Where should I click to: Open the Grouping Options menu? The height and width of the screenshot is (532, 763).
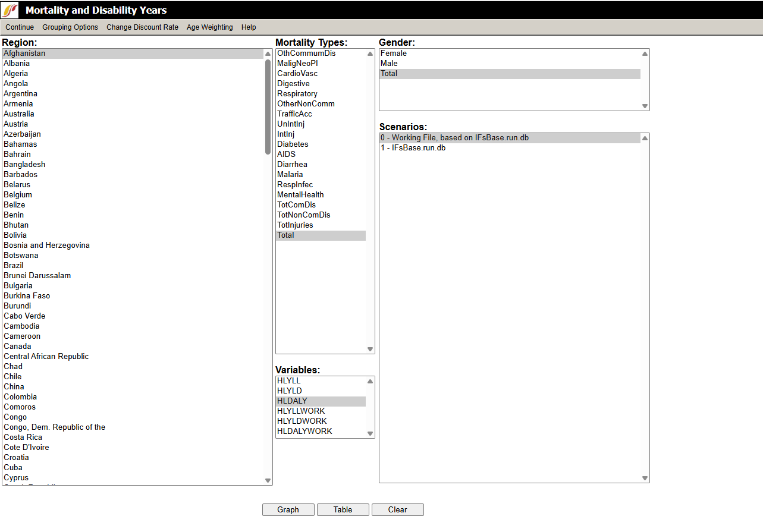70,27
